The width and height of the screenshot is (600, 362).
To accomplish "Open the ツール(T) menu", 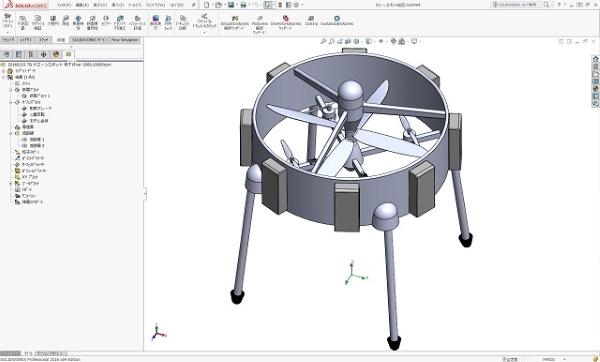I will click(135, 5).
